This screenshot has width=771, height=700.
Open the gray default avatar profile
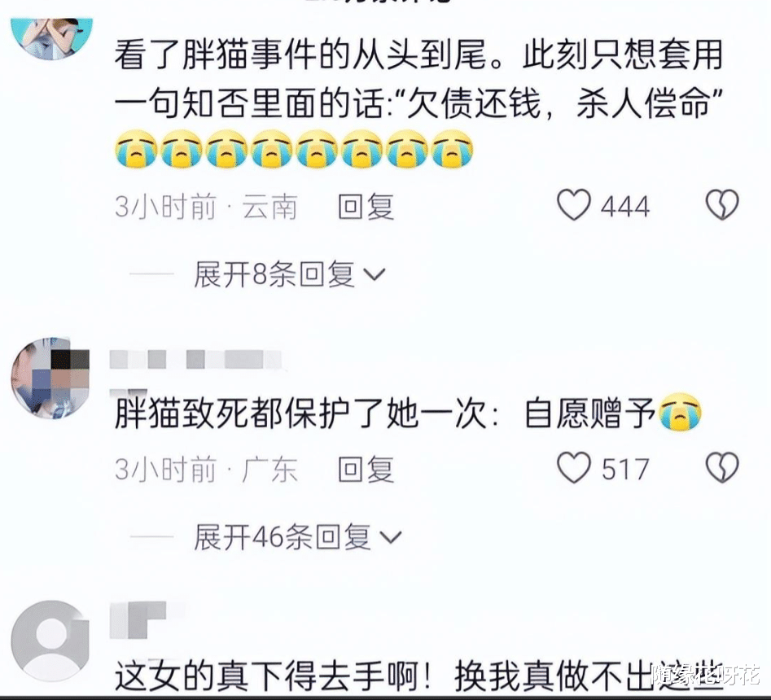coord(50,640)
